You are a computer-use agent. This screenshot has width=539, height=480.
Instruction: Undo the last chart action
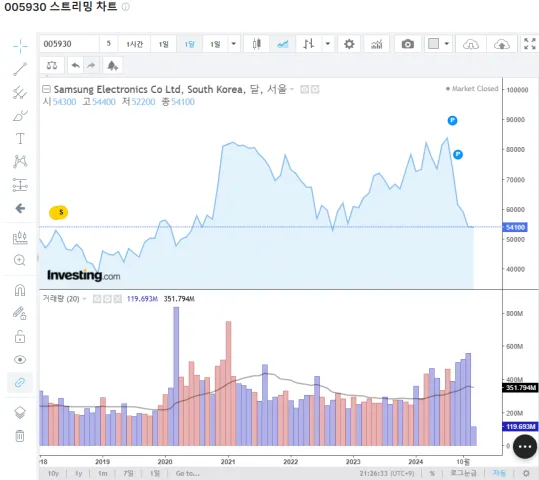tap(76, 65)
